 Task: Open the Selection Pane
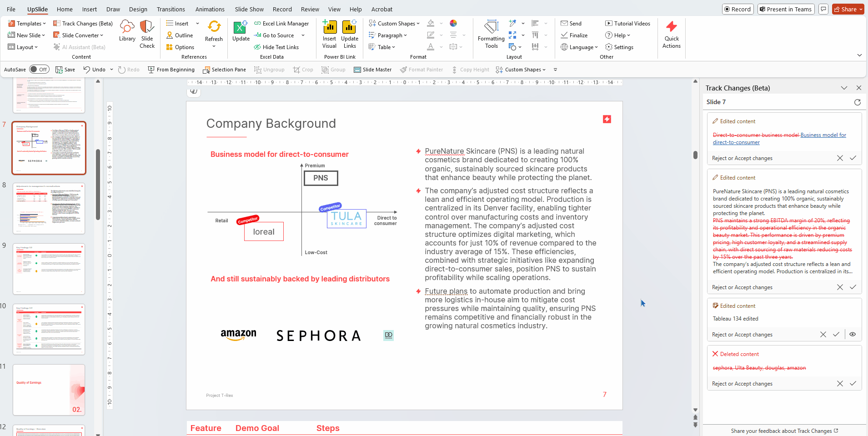(224, 70)
